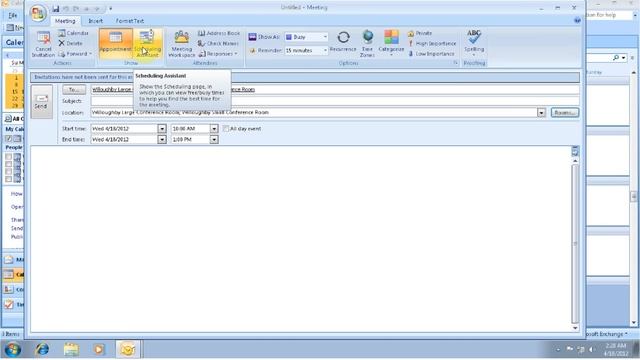This screenshot has width=640, height=360.
Task: Click the message body vertical scrollbar
Action: point(575,243)
